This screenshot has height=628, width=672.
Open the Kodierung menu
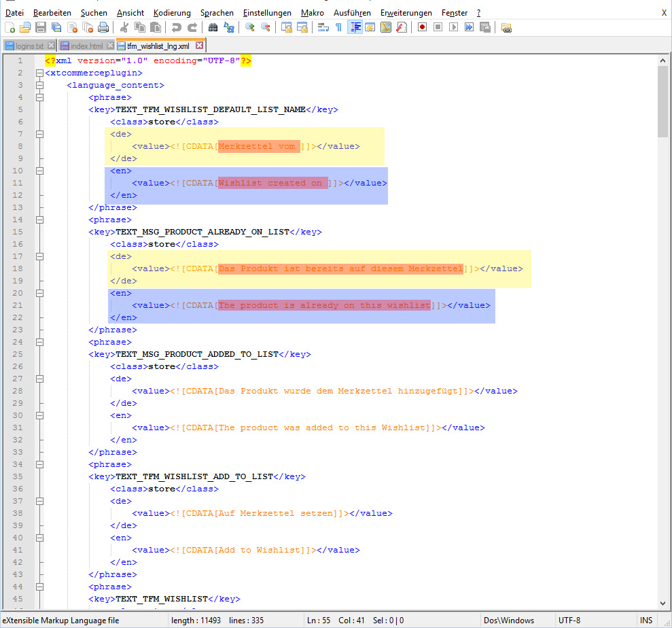(x=172, y=13)
